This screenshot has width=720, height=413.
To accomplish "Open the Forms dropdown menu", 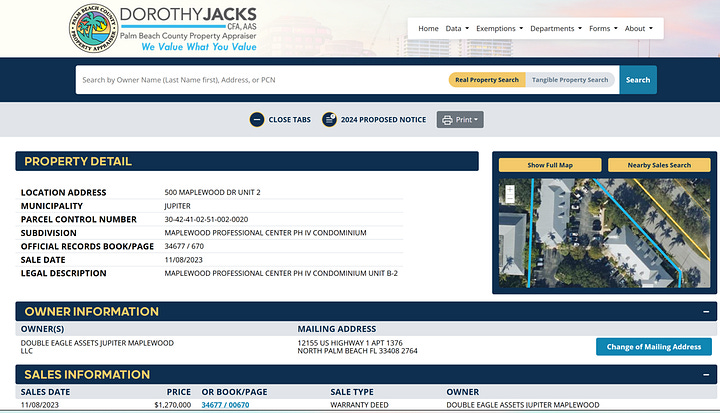I will tap(603, 28).
